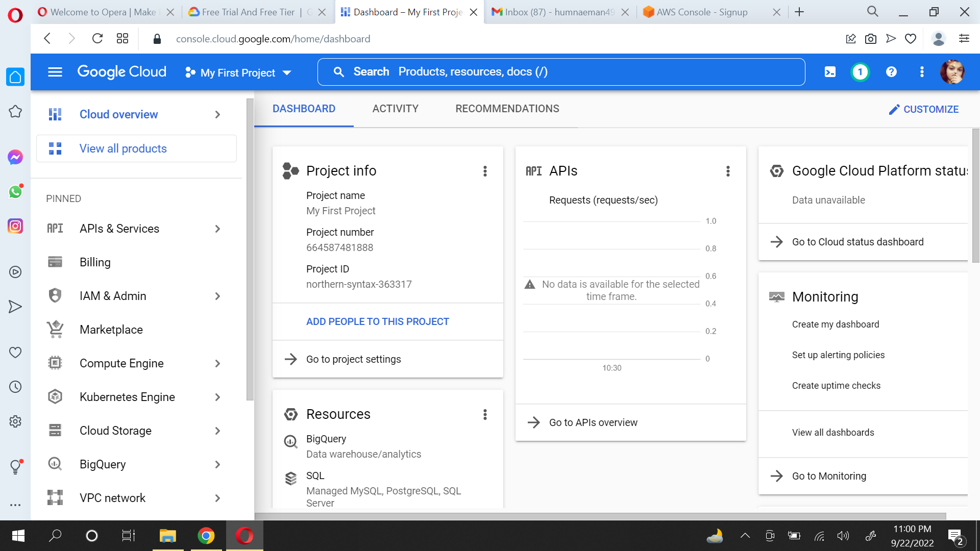Open the notifications bell showing 1
Viewport: 980px width, 551px height.
click(860, 72)
